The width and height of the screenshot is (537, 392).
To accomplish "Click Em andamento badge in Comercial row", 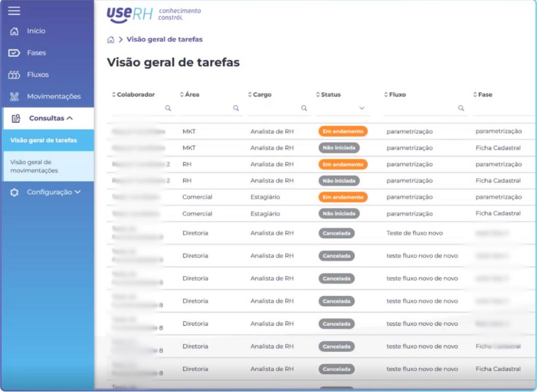I will tap(343, 197).
